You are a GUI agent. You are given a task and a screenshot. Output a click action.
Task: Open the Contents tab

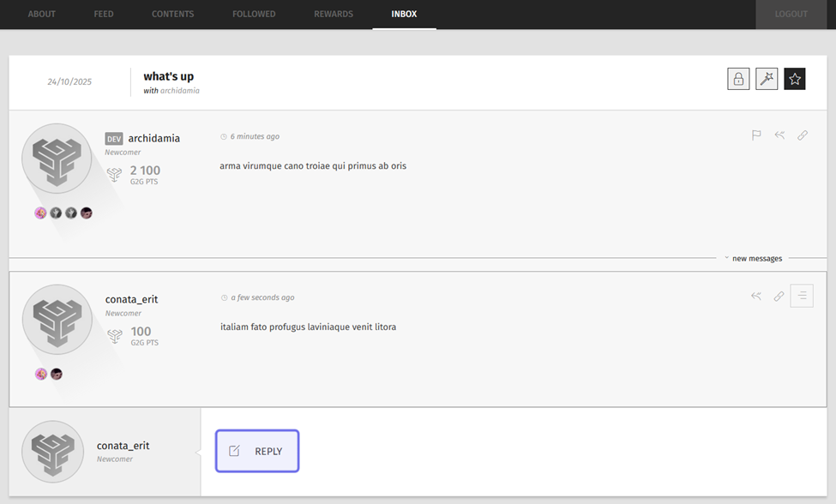[x=172, y=15]
